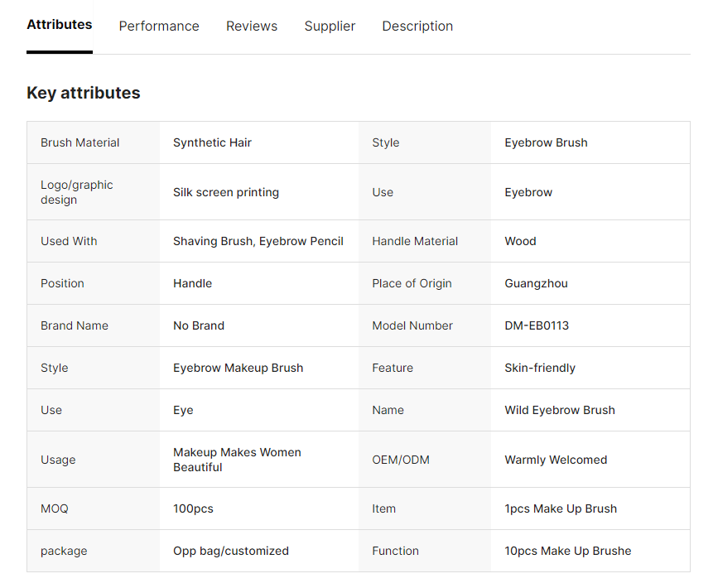This screenshot has width=713, height=588.
Task: Select the Silk screen printing cell
Action: [226, 192]
